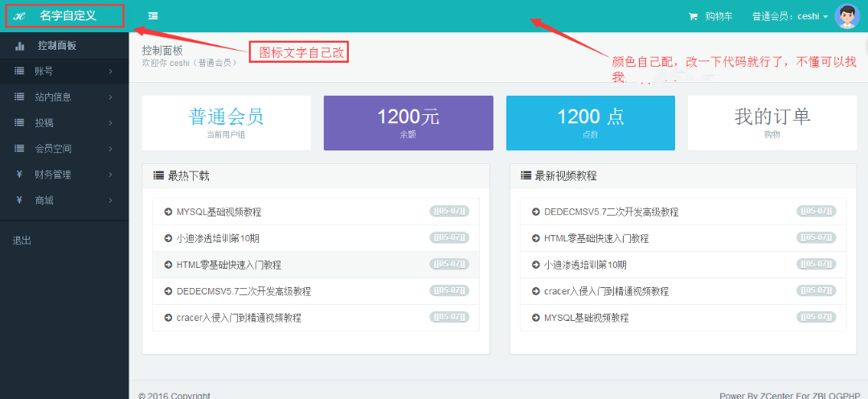Expand the 账号 sidebar menu chevron
The image size is (868, 399).
pyautogui.click(x=110, y=72)
